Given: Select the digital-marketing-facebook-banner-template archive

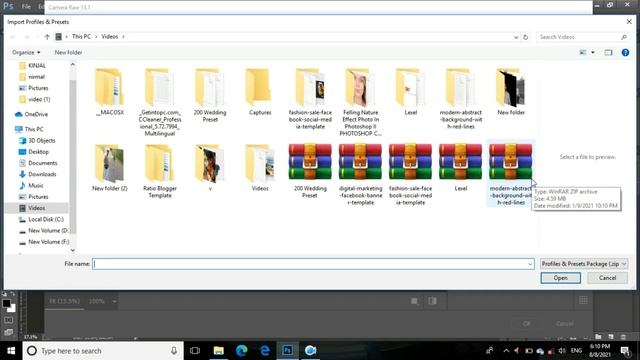Looking at the screenshot, I should point(360,175).
